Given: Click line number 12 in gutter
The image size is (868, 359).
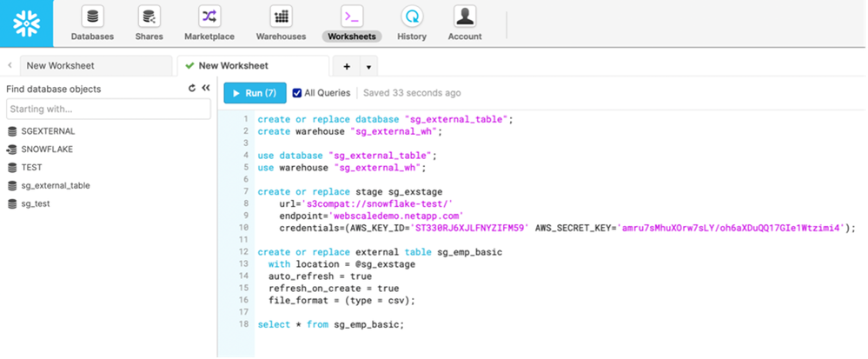Looking at the screenshot, I should tap(243, 252).
